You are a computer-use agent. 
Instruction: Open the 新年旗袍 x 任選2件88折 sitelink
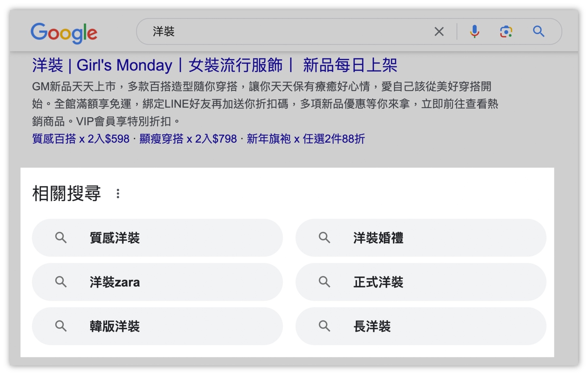[x=306, y=139]
